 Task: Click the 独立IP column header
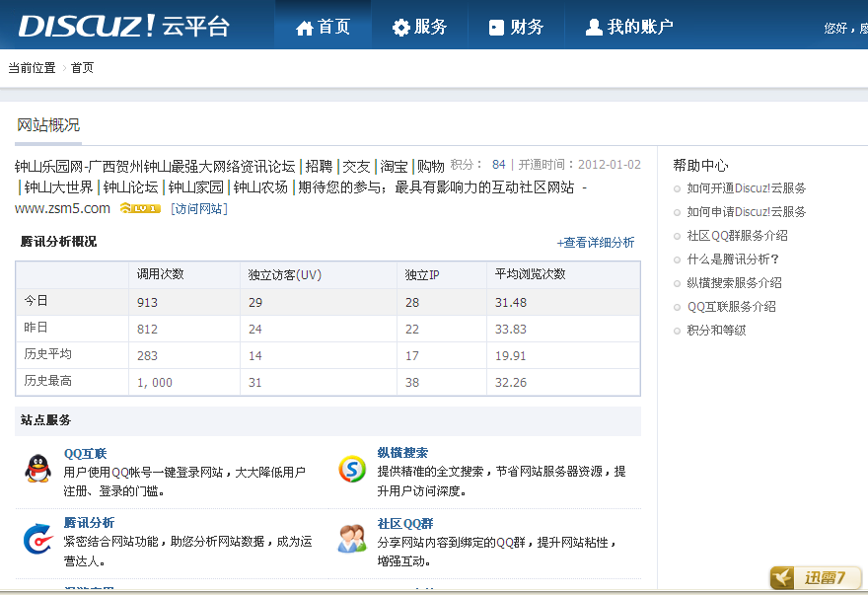(422, 274)
